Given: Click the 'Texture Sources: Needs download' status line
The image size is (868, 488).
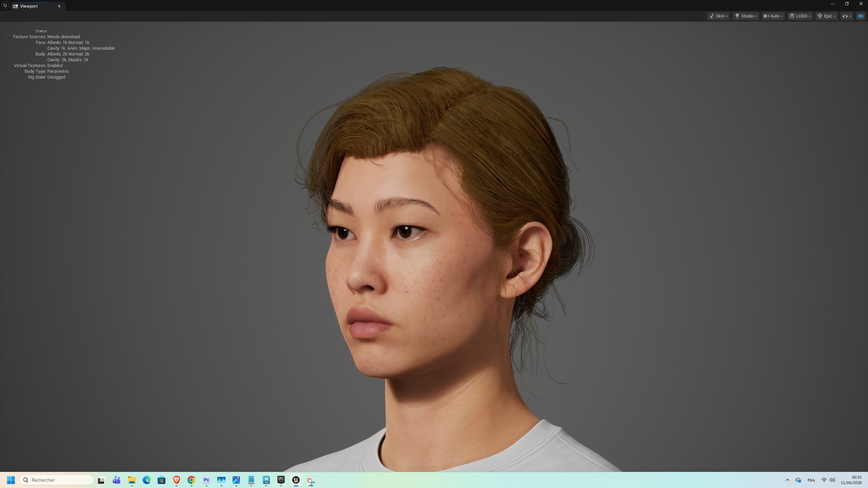Looking at the screenshot, I should point(46,37).
